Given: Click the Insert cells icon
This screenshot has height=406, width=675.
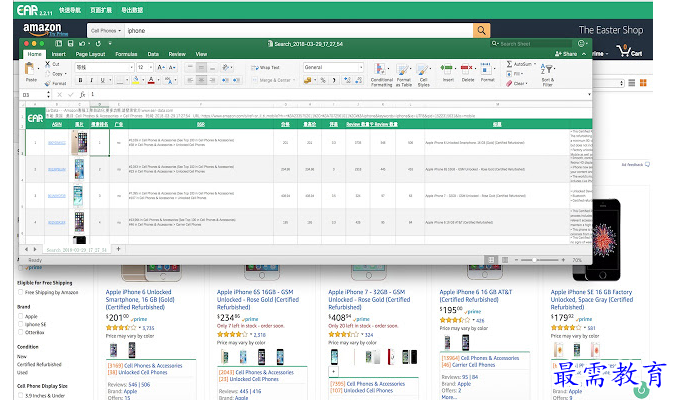Looking at the screenshot, I should 447,69.
